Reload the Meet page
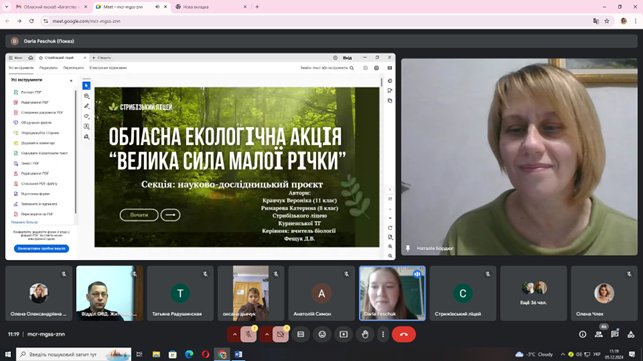643x361 pixels. pyautogui.click(x=31, y=21)
